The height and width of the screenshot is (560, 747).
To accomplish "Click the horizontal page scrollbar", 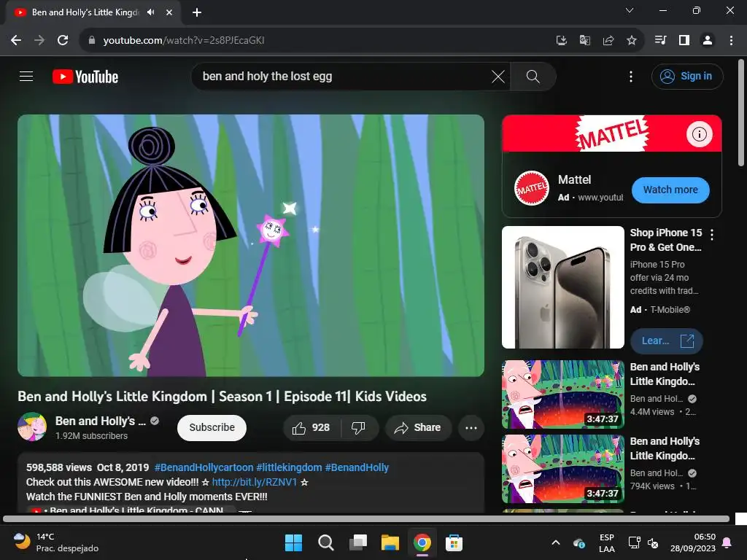I will 366,519.
